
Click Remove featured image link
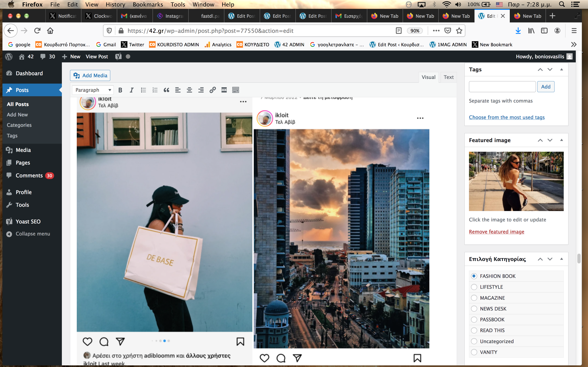point(496,232)
